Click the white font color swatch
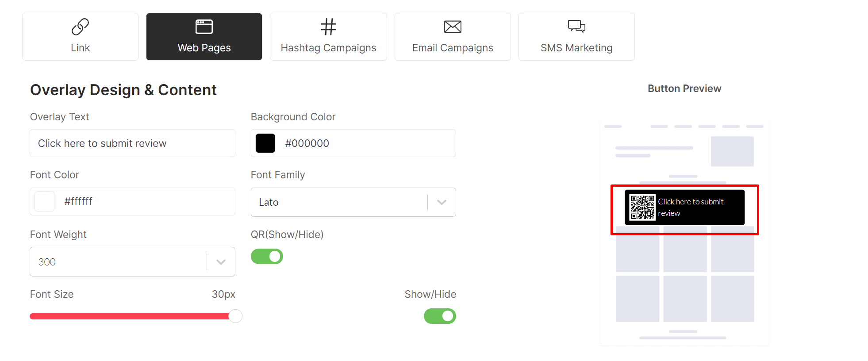This screenshot has height=361, width=868. tap(45, 201)
